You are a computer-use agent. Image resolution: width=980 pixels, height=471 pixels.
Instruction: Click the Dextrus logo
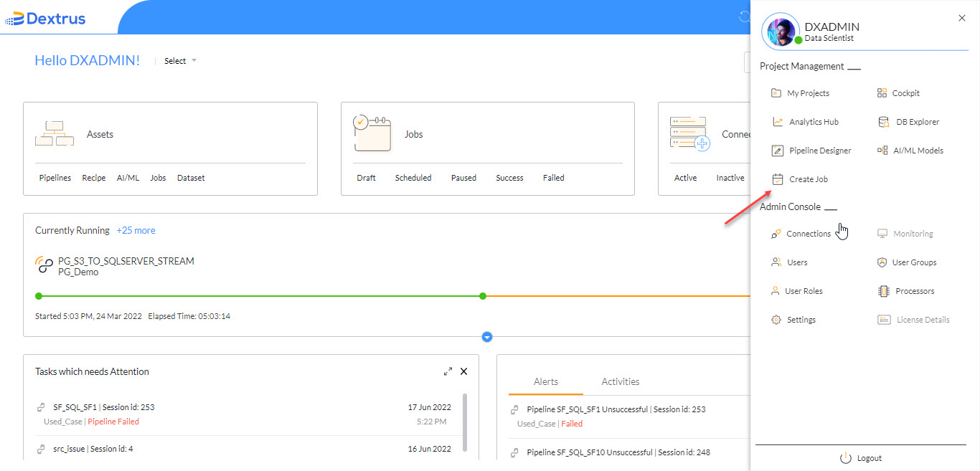coord(45,19)
